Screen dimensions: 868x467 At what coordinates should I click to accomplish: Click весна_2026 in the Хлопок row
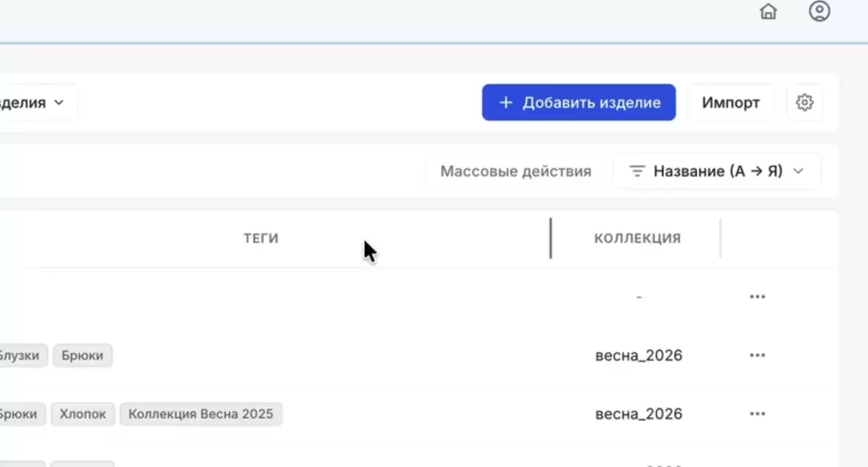[639, 414]
